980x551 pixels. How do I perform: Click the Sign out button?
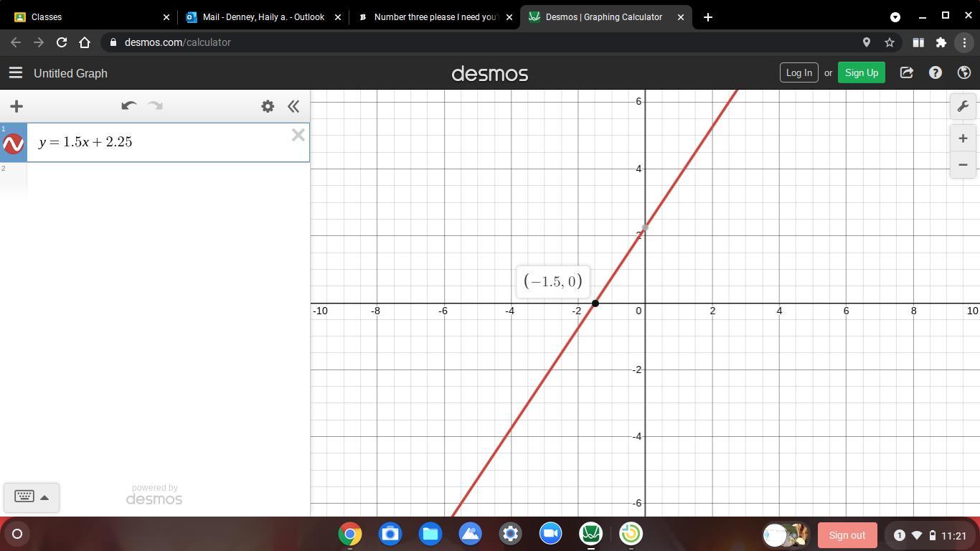pos(847,535)
